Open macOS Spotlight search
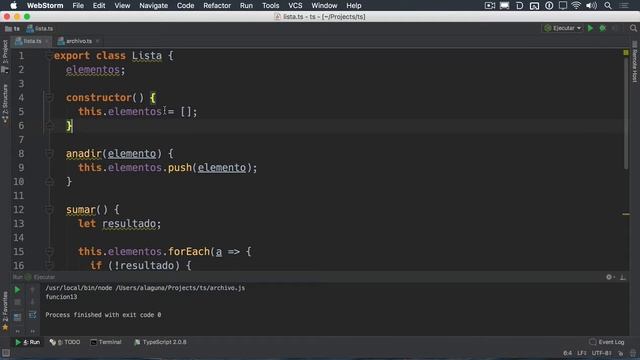 click(608, 6)
